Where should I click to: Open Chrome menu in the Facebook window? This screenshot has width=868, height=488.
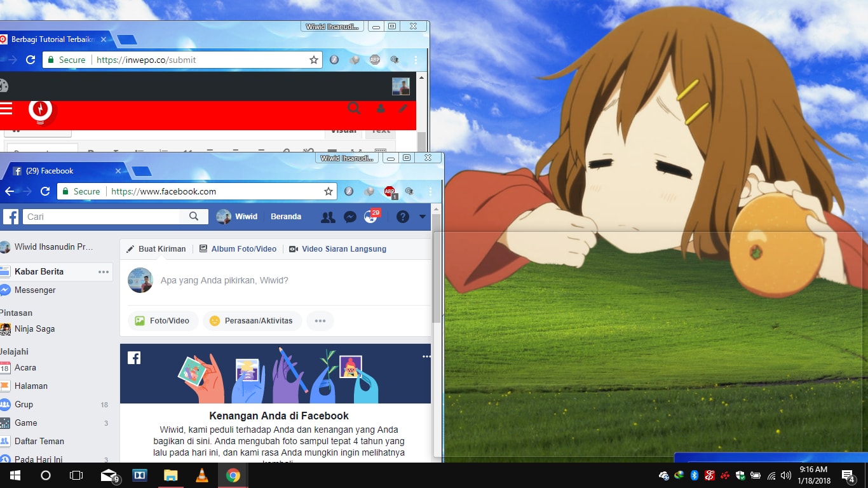tap(431, 191)
